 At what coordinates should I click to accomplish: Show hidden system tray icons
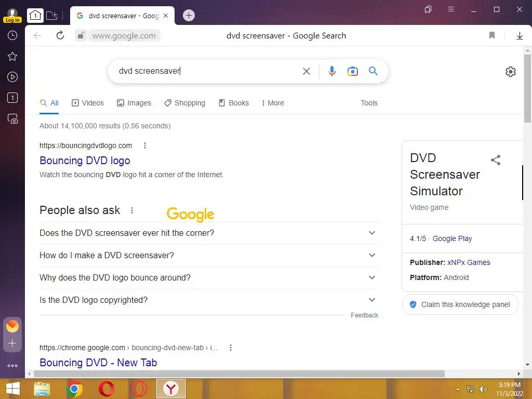458,389
